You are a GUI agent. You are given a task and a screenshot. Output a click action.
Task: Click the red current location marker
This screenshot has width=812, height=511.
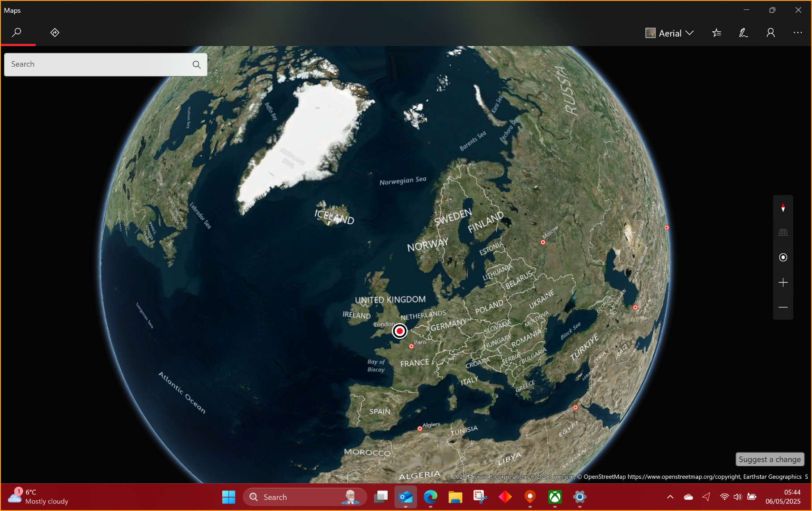pos(400,331)
